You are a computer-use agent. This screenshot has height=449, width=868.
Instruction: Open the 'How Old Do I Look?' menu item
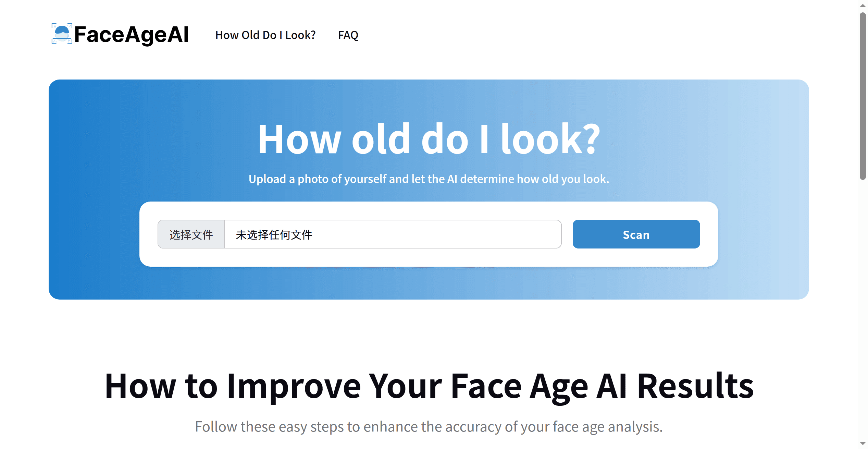click(266, 35)
